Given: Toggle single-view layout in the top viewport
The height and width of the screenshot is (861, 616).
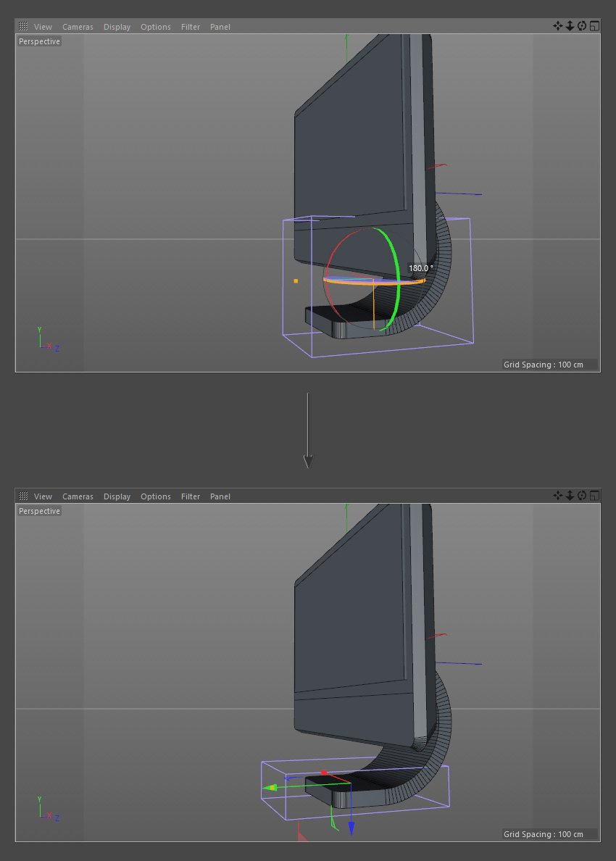Looking at the screenshot, I should (x=594, y=26).
